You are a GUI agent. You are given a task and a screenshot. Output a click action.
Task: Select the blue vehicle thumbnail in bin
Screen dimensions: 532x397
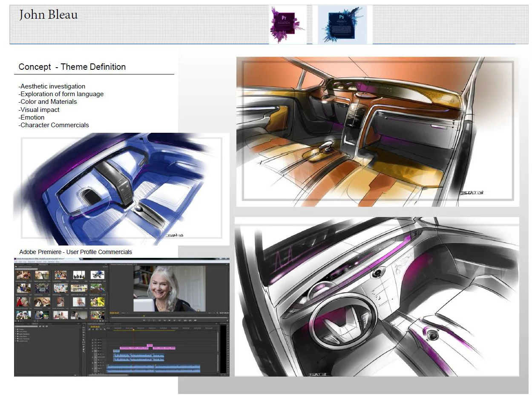click(x=98, y=275)
